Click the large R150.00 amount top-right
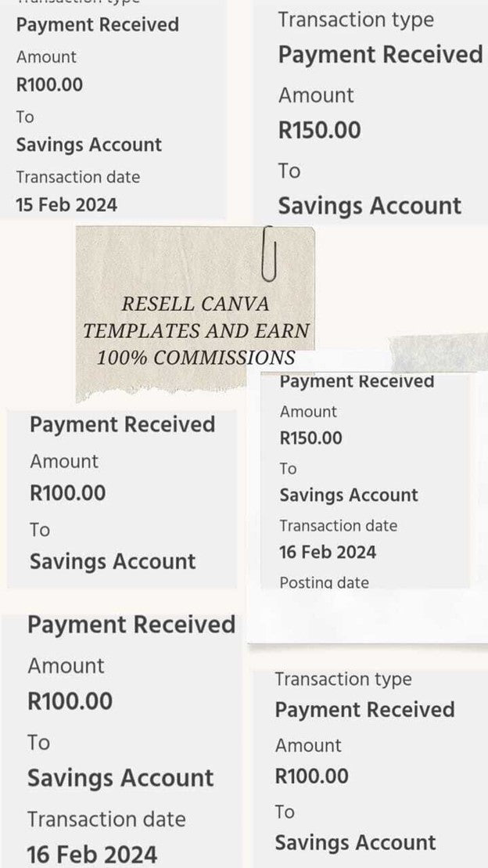 pos(319,131)
